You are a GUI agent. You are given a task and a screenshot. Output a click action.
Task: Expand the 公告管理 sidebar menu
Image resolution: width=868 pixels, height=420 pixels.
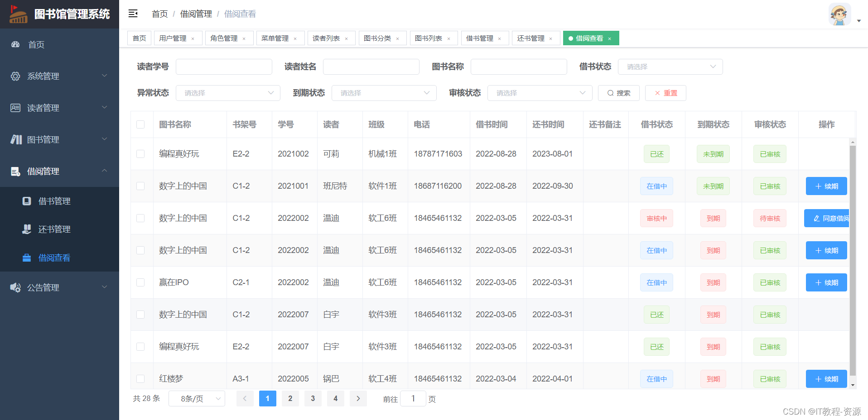pyautogui.click(x=59, y=287)
